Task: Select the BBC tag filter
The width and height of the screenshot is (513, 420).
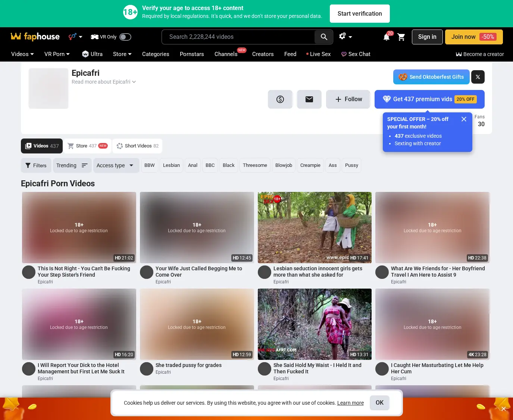Action: click(210, 165)
